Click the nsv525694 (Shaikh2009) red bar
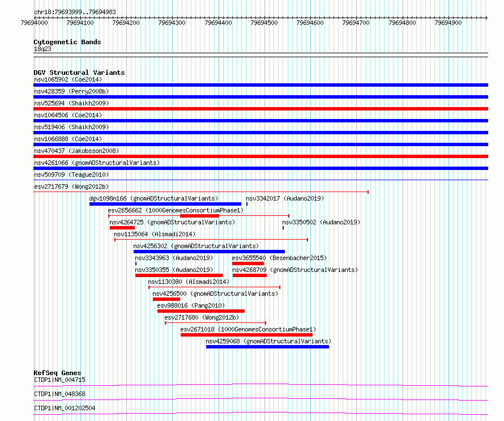This screenshot has height=421, width=504. (260, 109)
